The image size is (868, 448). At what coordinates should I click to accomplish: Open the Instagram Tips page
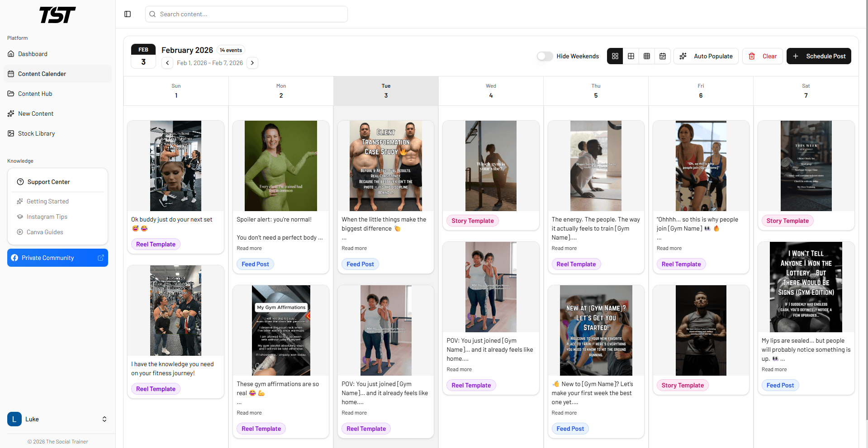(47, 217)
